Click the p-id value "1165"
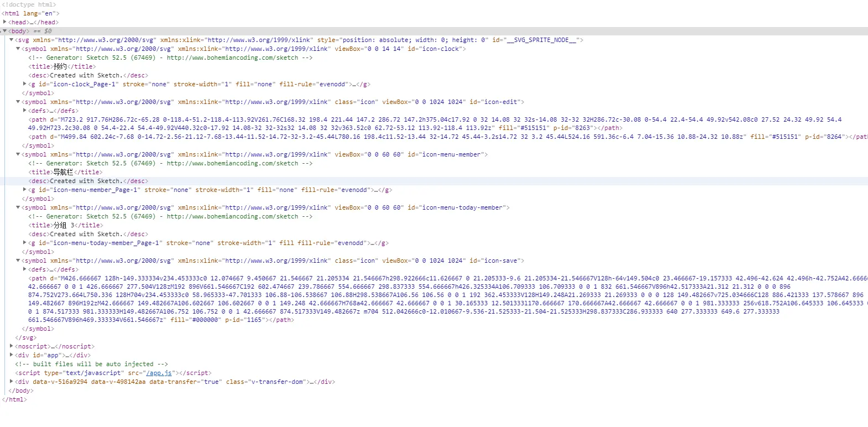Viewport: 868px width, 427px height. click(254, 320)
